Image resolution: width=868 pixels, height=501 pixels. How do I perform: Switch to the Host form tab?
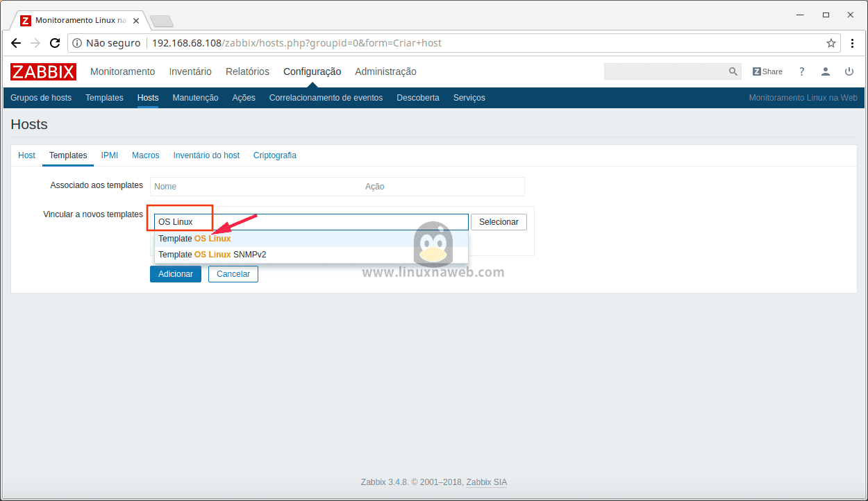coord(26,155)
